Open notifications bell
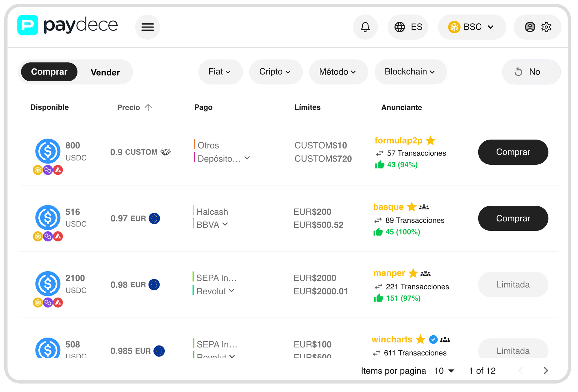This screenshot has height=392, width=578. point(365,27)
